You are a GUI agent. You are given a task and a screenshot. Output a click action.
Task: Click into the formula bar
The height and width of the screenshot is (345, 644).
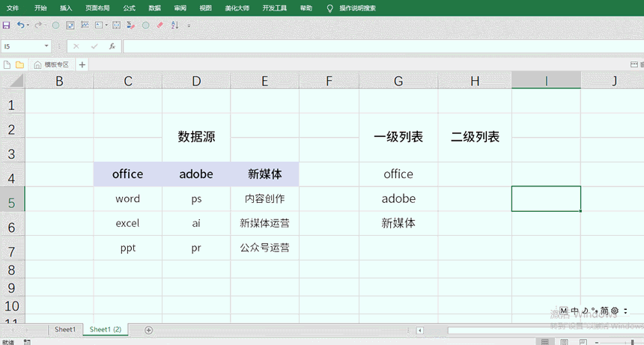[383, 46]
